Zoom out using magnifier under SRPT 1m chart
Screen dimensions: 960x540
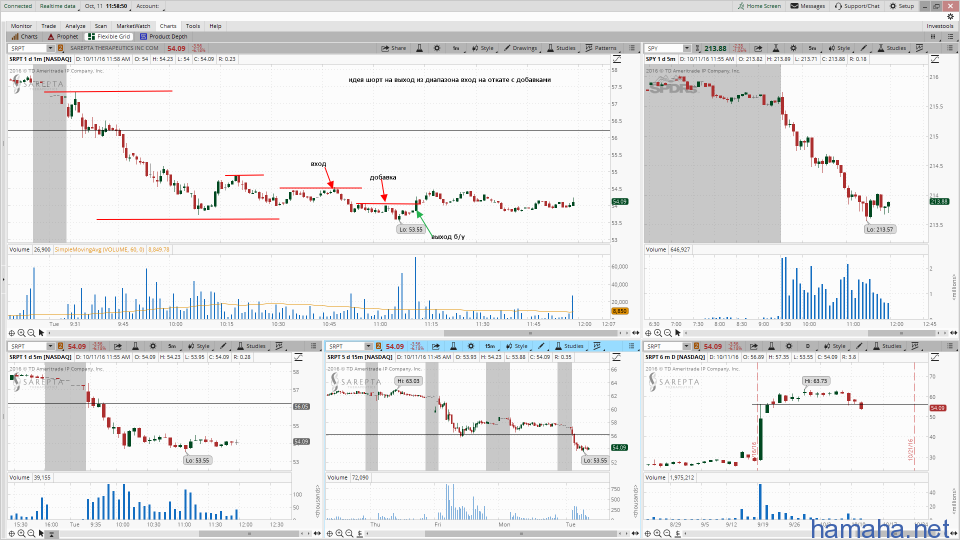coord(31,333)
